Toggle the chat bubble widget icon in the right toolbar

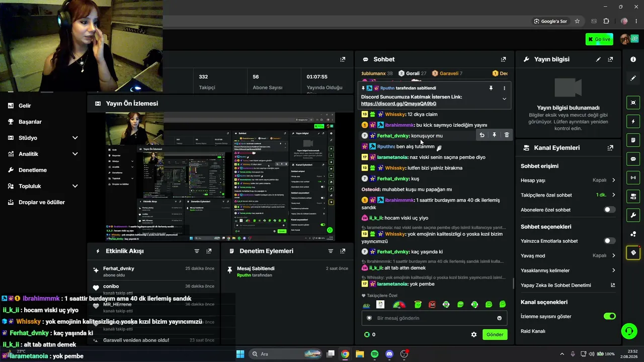tap(633, 159)
